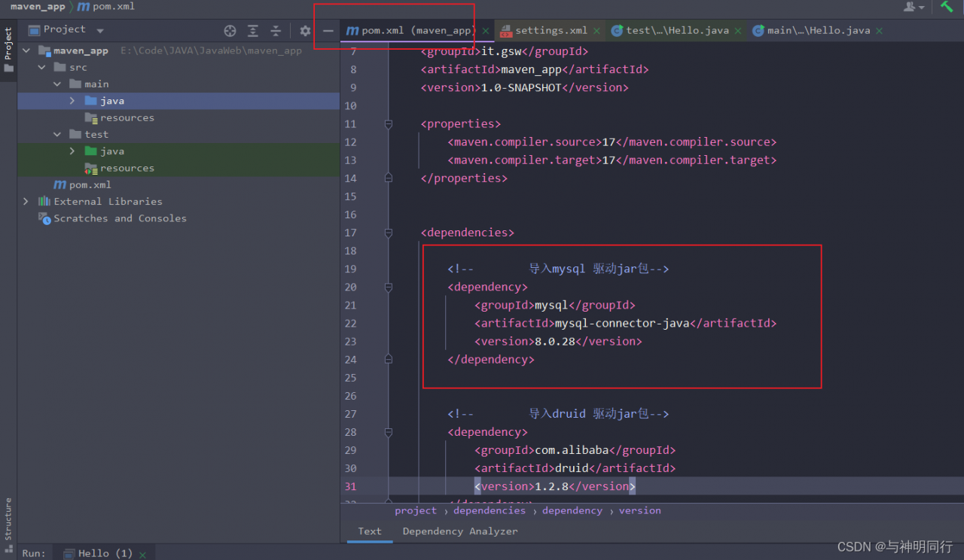The image size is (964, 560).
Task: Toggle fold marker at dependencies line 17
Action: click(389, 233)
